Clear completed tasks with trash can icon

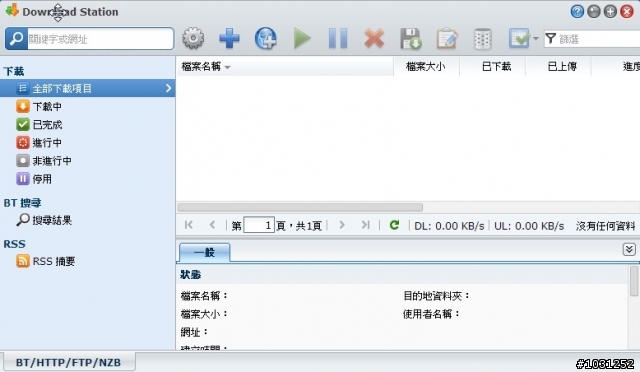pos(482,39)
